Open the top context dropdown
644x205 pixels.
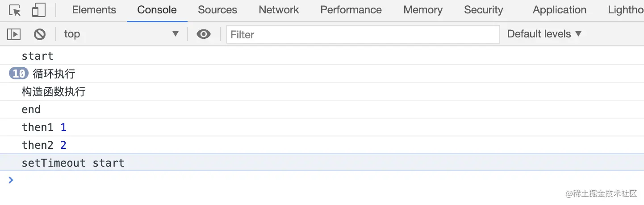coord(121,34)
